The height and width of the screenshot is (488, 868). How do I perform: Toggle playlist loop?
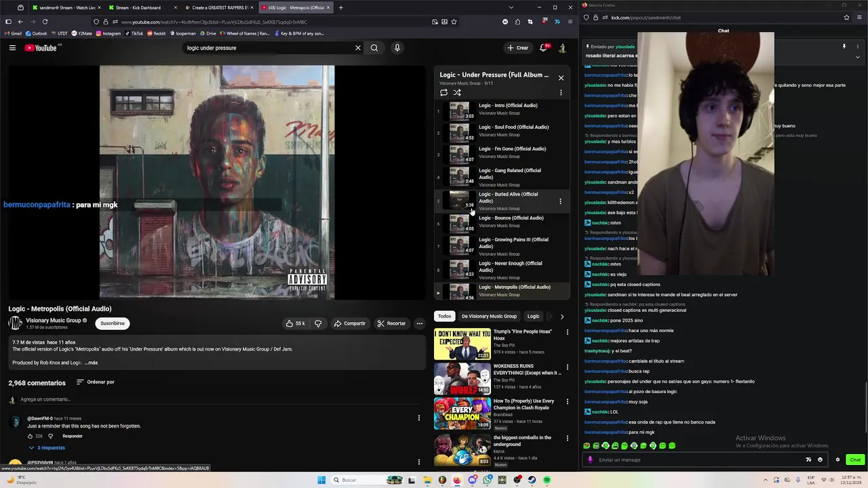pyautogui.click(x=443, y=93)
